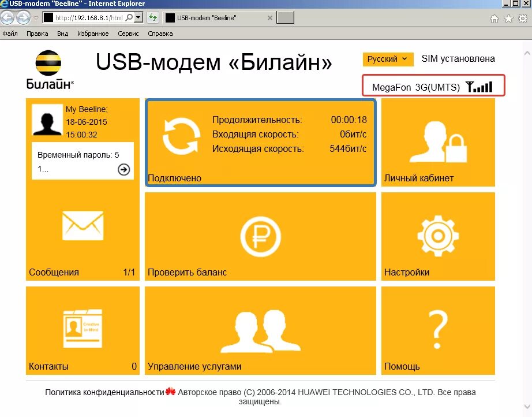Image resolution: width=532 pixels, height=417 pixels.
Task: Open the Сервис menu
Action: click(128, 33)
